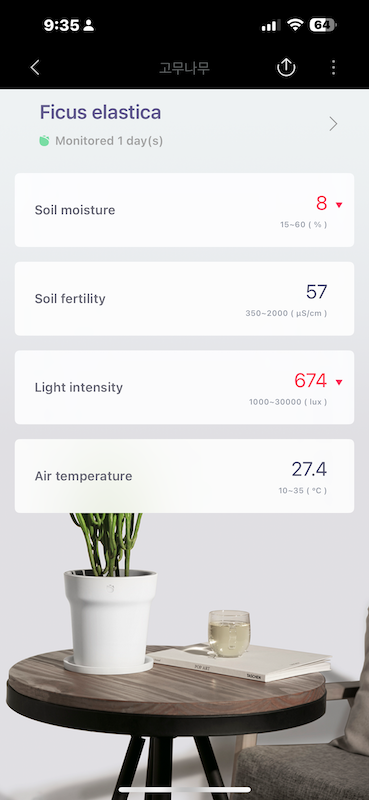Tap the Wi-Fi status icon
The image size is (369, 800).
295,25
